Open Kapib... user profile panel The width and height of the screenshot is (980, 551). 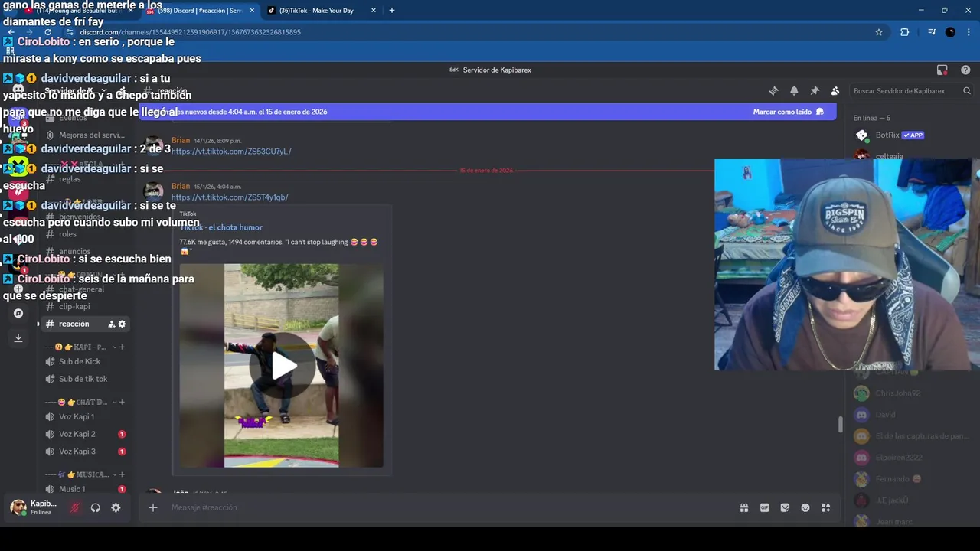coord(34,507)
